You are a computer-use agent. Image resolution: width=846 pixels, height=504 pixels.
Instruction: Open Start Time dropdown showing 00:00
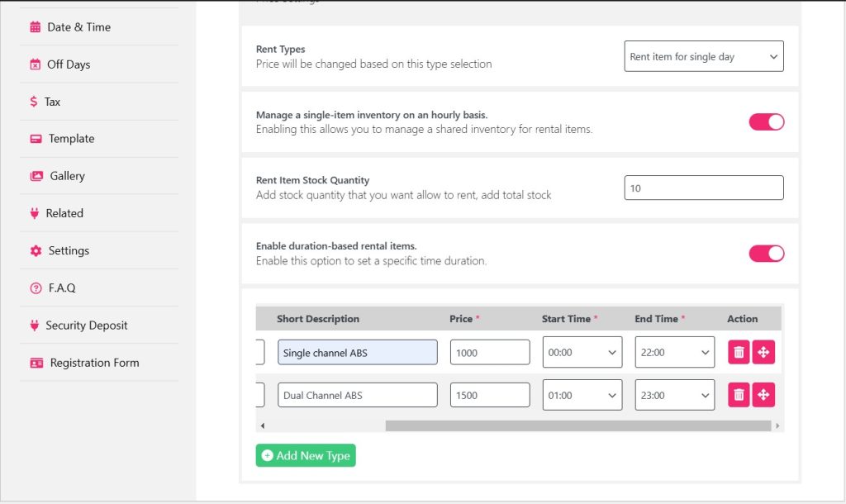point(582,352)
